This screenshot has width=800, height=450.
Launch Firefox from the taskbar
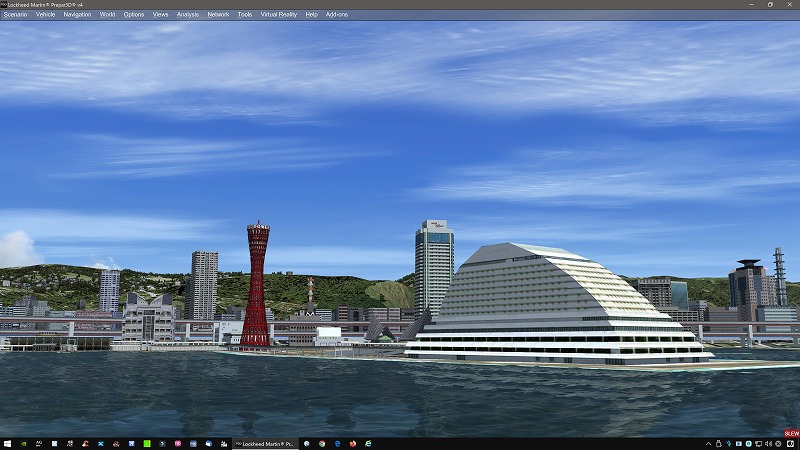click(x=353, y=444)
